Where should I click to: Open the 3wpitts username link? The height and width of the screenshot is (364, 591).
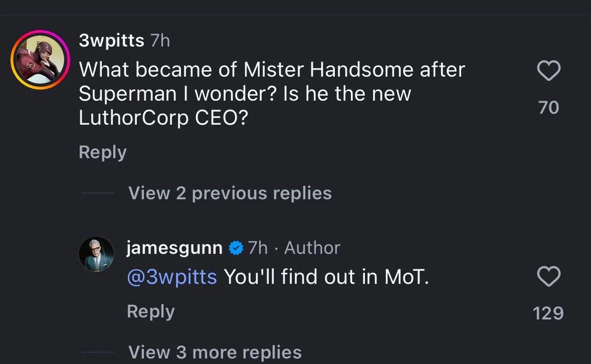coord(112,41)
